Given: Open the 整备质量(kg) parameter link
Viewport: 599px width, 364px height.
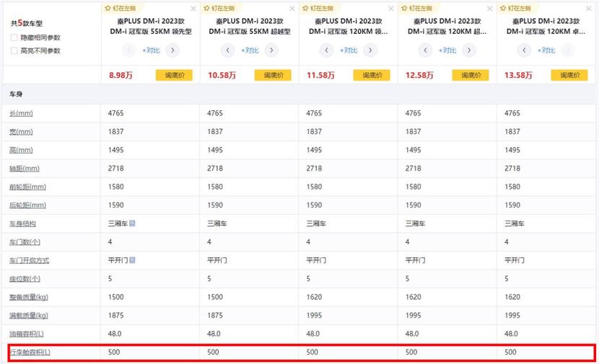Looking at the screenshot, I should click(29, 297).
